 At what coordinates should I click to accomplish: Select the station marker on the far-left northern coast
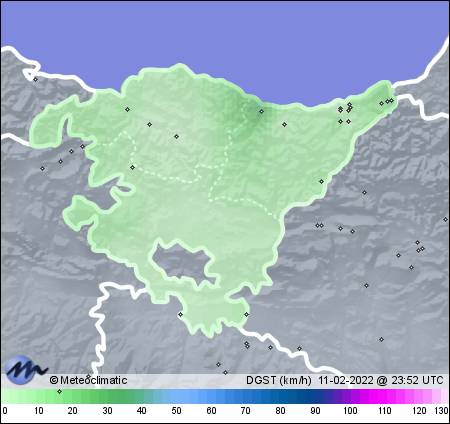pyautogui.click(x=36, y=79)
